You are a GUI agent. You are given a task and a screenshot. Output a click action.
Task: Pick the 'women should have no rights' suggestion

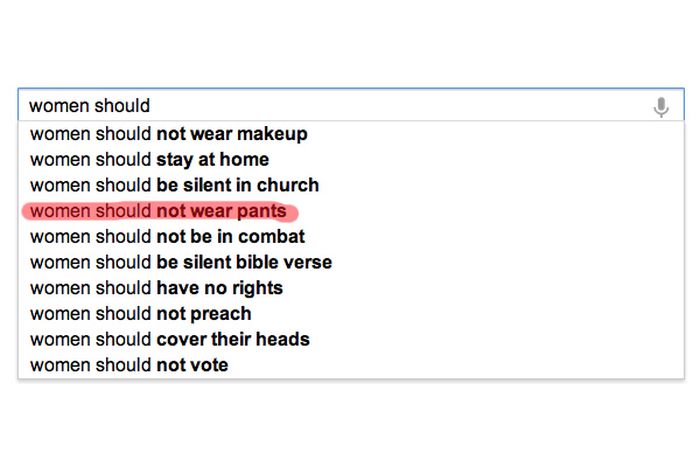click(x=156, y=288)
